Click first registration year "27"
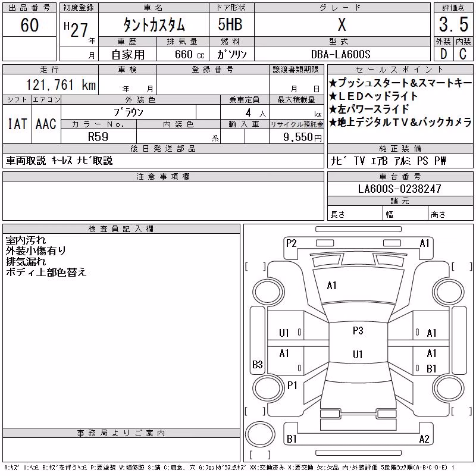476x476 pixels. (x=79, y=30)
